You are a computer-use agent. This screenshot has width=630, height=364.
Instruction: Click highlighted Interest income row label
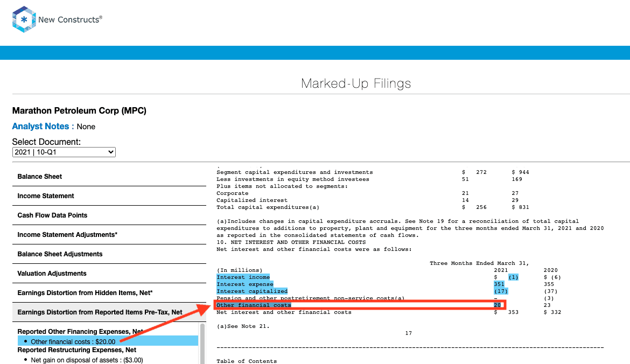coord(243,277)
